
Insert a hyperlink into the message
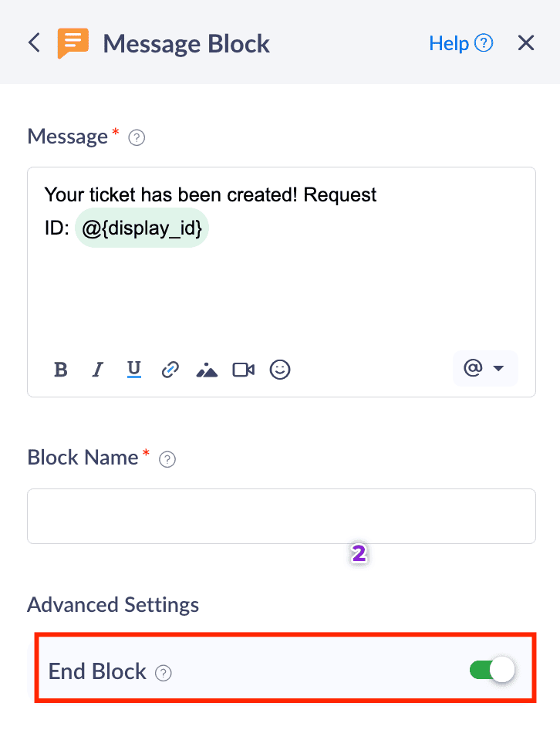point(170,370)
